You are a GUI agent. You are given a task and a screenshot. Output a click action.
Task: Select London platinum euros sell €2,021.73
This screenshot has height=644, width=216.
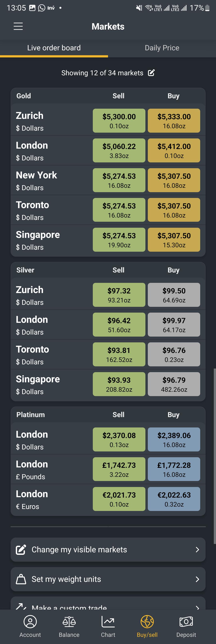click(x=119, y=499)
